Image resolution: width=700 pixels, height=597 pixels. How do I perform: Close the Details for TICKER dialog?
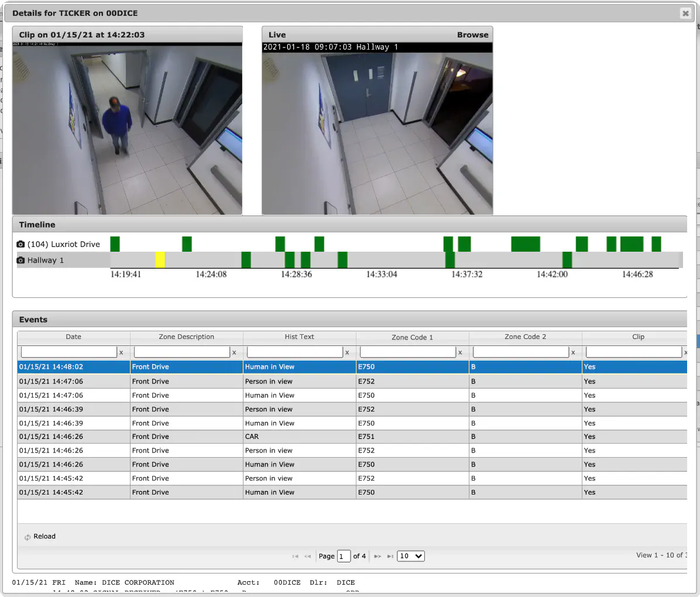685,13
